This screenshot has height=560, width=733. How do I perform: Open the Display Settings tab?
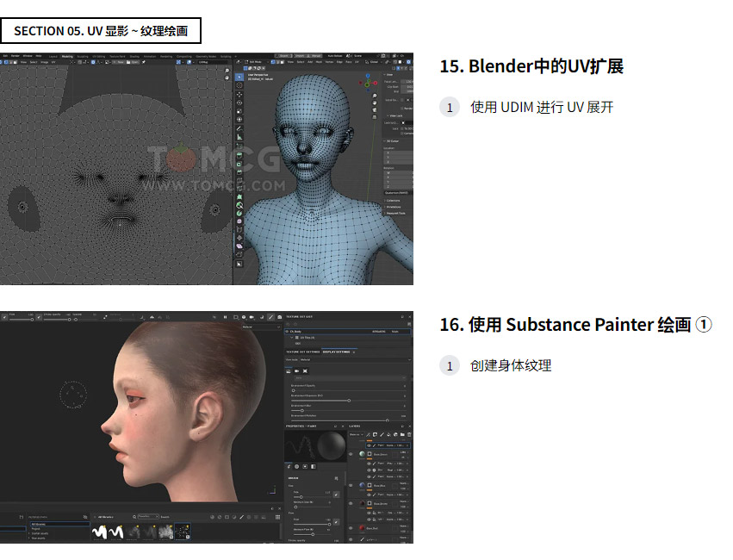pos(336,352)
